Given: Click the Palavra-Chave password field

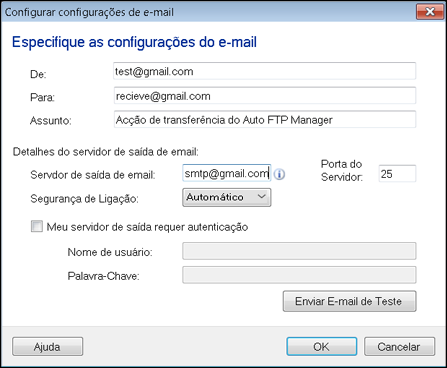Looking at the screenshot, I should pos(299,275).
